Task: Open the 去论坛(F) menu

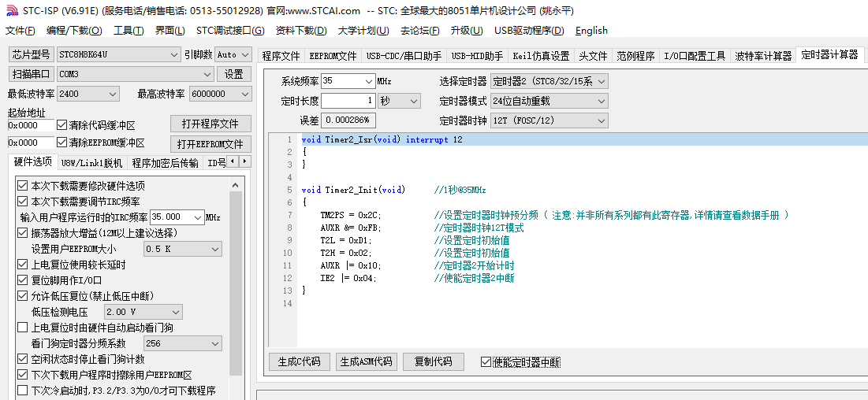Action: [419, 31]
